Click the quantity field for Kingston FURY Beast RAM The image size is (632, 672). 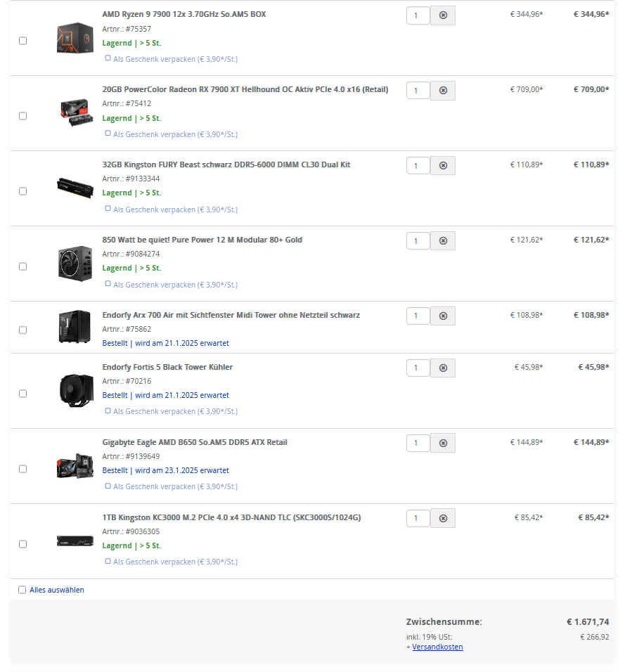418,166
